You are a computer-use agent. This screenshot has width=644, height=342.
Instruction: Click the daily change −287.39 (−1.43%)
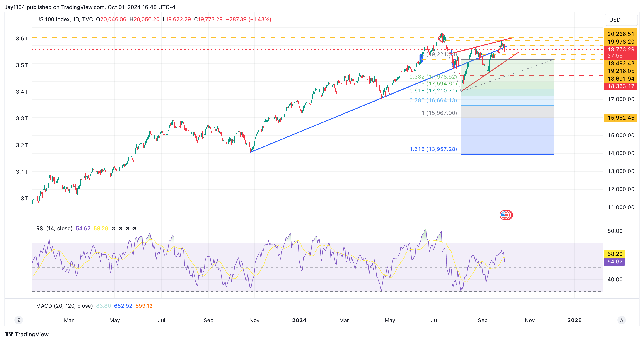tap(248, 19)
